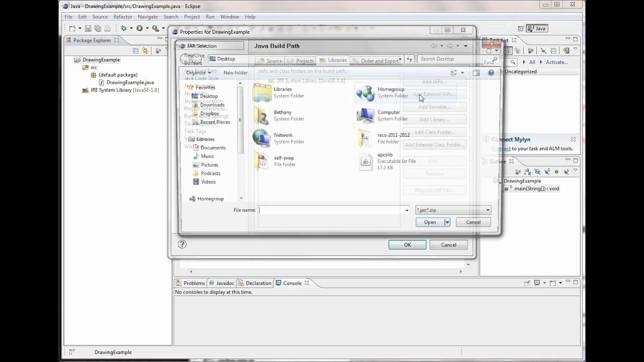Open the Run button dropdown arrow
This screenshot has height=362, width=644.
[147, 29]
